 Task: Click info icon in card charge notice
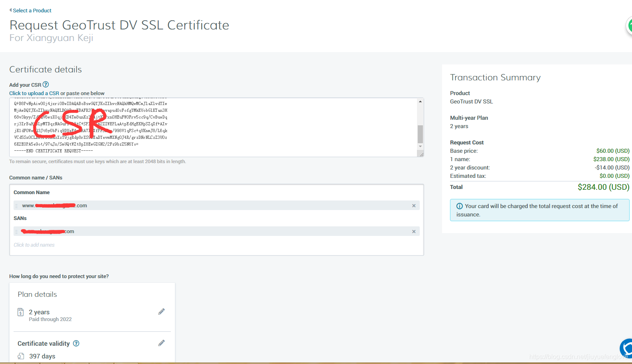tap(459, 206)
